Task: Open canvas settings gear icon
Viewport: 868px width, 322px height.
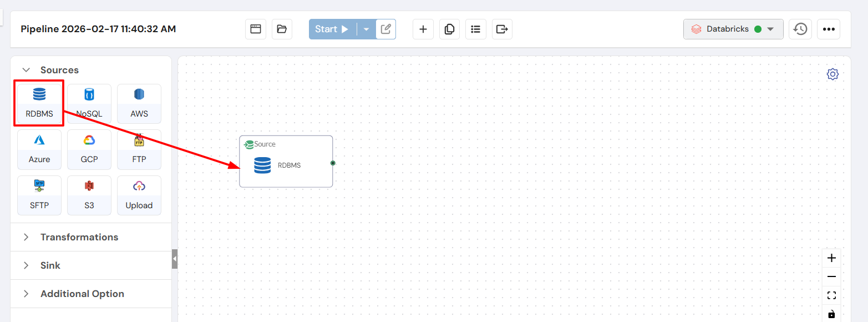Action: tap(833, 74)
